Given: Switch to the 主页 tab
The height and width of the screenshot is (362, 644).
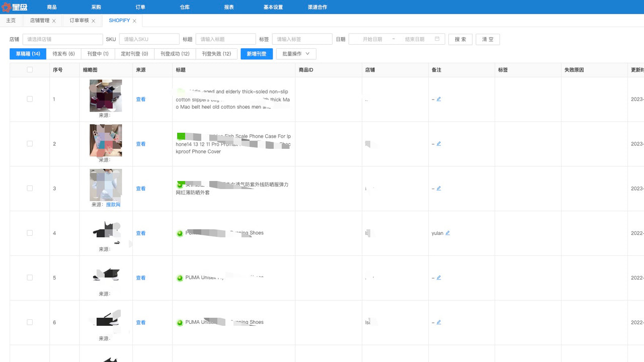Looking at the screenshot, I should click(x=11, y=21).
